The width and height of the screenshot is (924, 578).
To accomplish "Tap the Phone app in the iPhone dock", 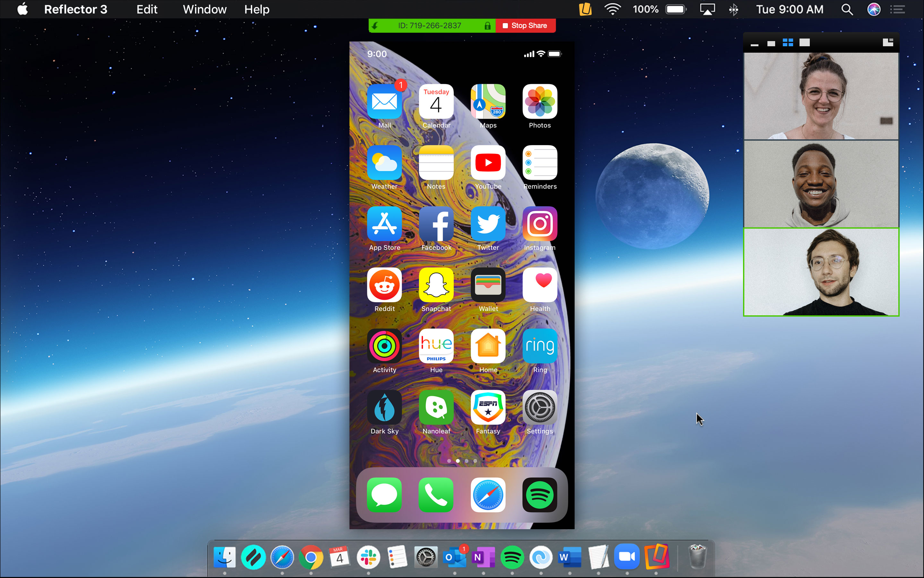I will 436,495.
